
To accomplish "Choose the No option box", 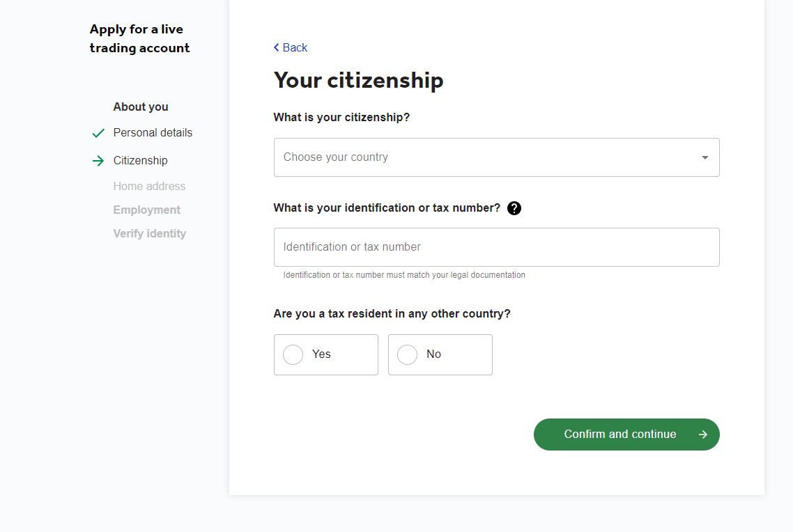I will coord(440,354).
